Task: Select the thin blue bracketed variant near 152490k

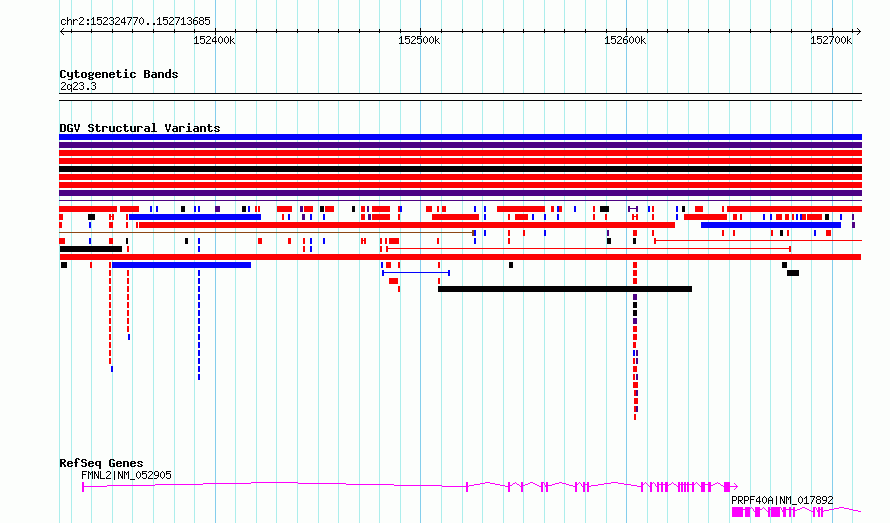Action: click(416, 273)
